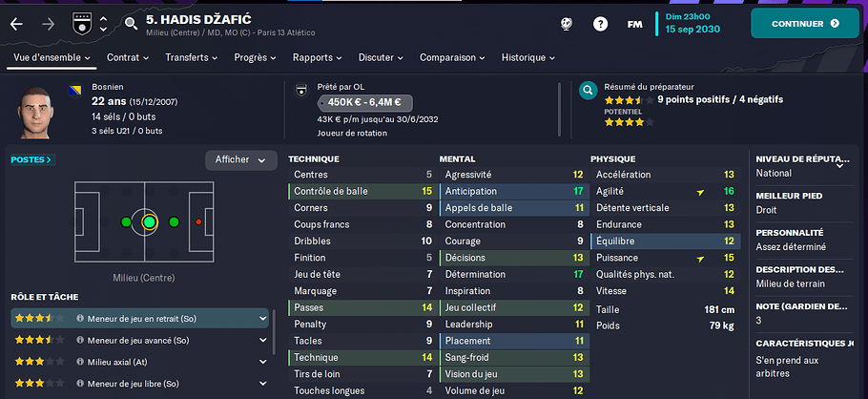The width and height of the screenshot is (868, 399).
Task: Click the Continuer button
Action: (805, 24)
